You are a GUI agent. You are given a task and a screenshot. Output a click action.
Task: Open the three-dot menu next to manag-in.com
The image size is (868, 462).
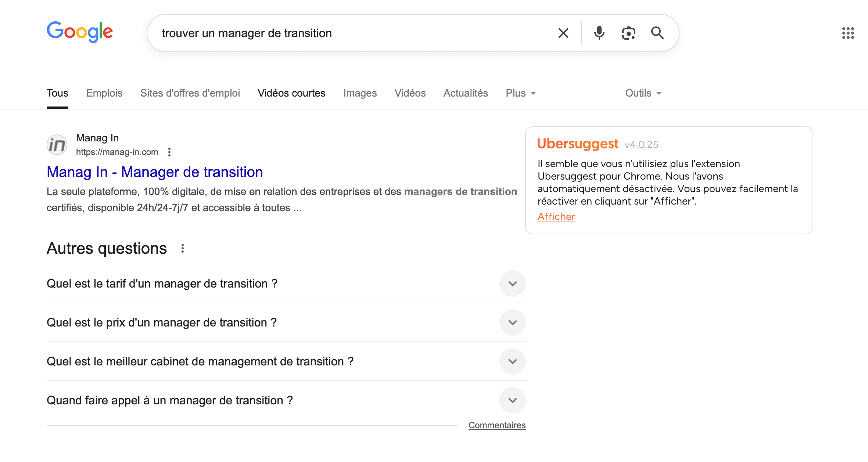coord(169,152)
